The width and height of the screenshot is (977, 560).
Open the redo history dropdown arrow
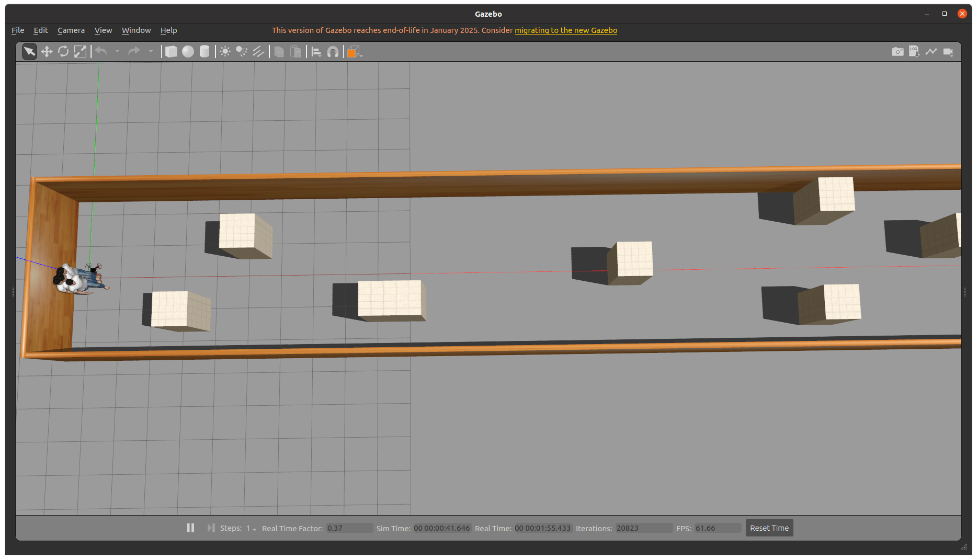pos(151,51)
